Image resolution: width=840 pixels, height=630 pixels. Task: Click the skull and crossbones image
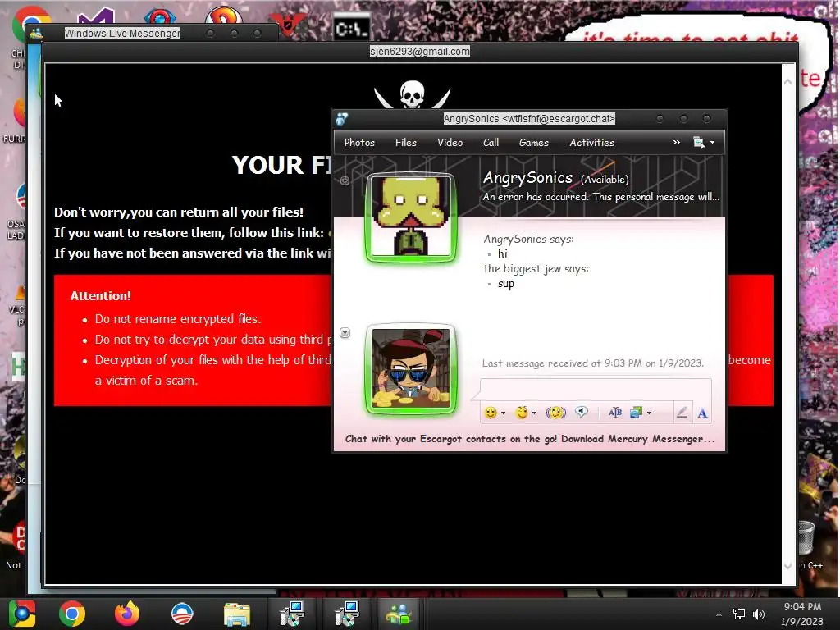pos(412,95)
